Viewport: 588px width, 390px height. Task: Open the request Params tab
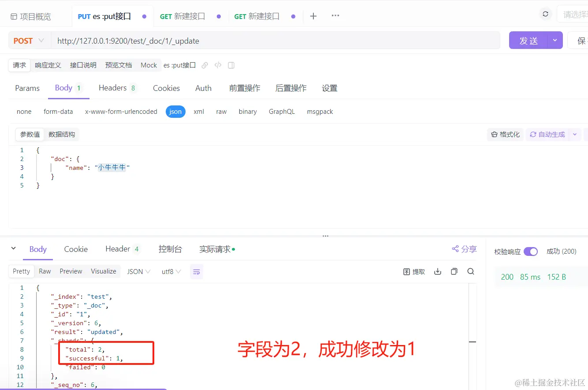click(27, 88)
